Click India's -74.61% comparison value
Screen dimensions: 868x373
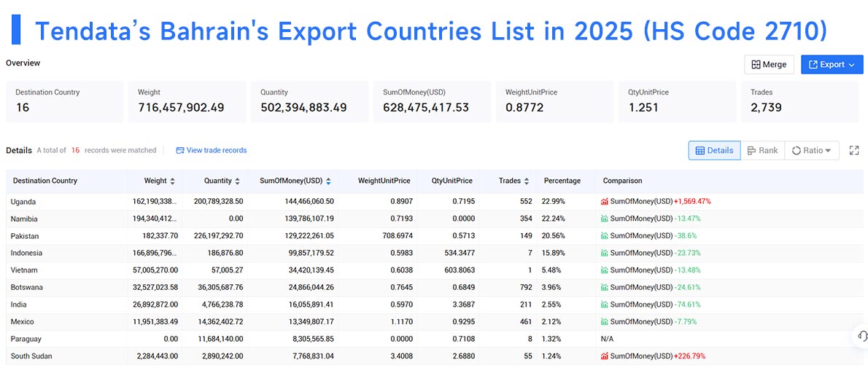coord(687,305)
